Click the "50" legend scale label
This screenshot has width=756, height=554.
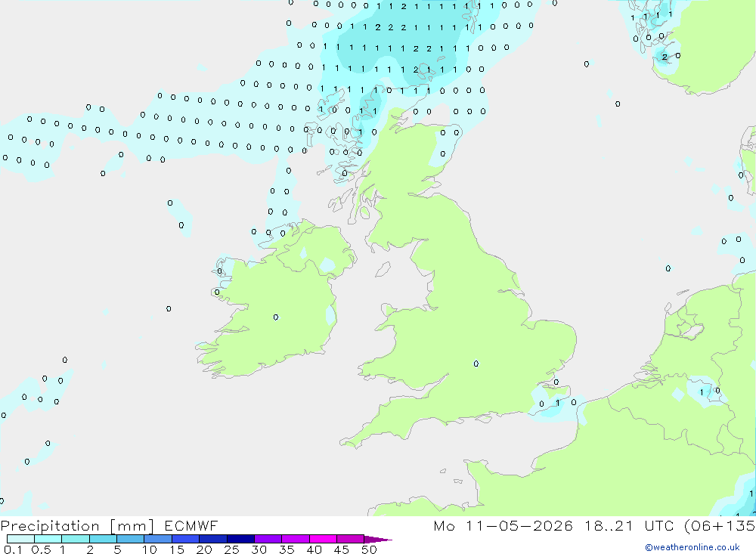[369, 549]
